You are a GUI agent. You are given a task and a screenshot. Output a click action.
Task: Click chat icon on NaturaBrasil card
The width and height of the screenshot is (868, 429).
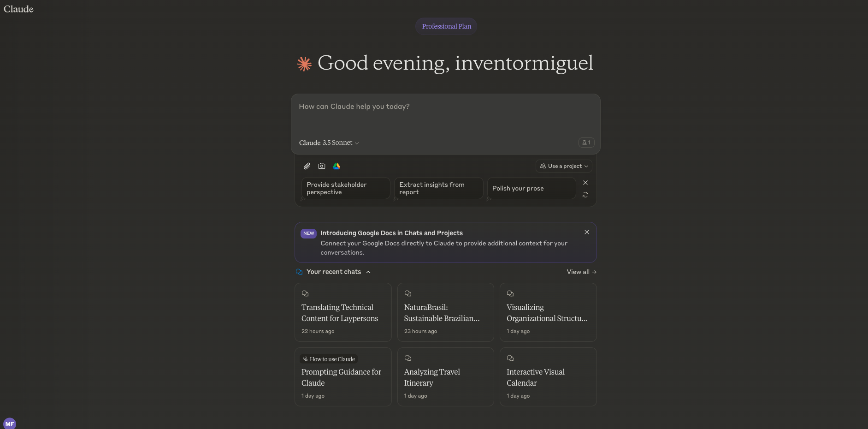pyautogui.click(x=408, y=293)
